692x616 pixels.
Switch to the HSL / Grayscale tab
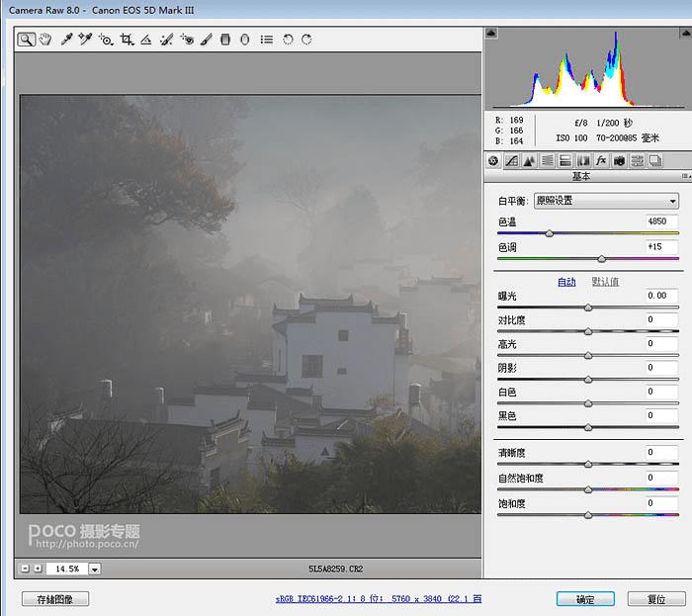click(x=548, y=160)
